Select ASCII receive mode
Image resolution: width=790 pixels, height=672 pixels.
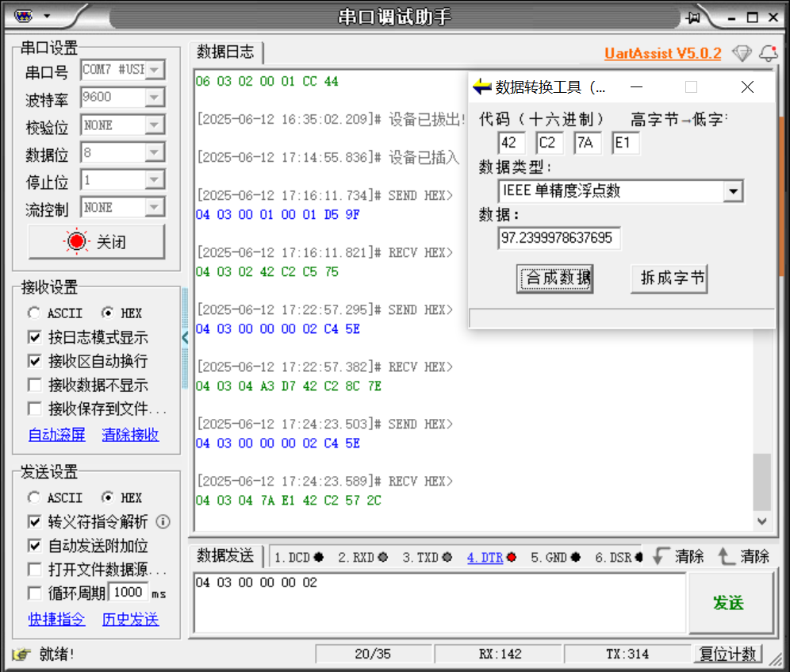[55, 313]
